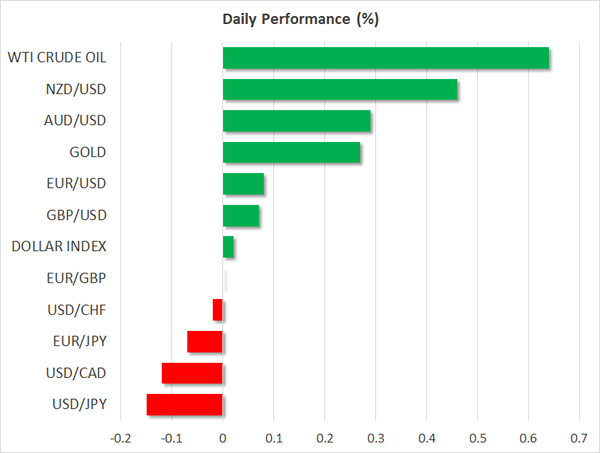
Task: Select the DOLLAR INDEX axis label
Action: coord(59,246)
